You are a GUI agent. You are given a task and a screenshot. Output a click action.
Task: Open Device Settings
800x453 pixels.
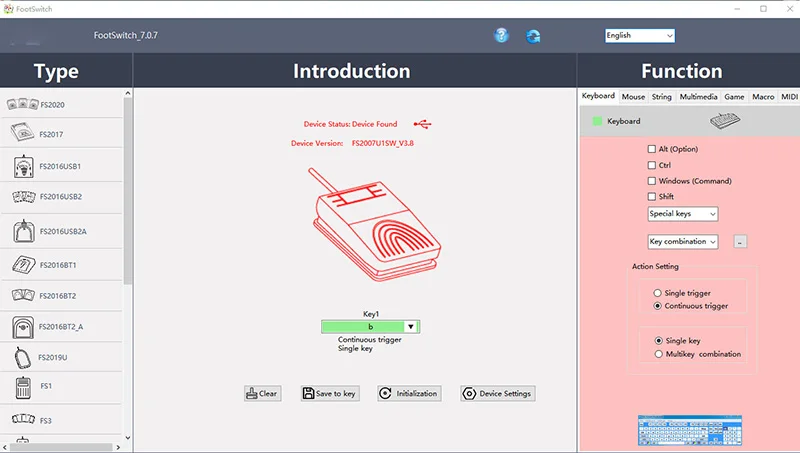click(498, 394)
